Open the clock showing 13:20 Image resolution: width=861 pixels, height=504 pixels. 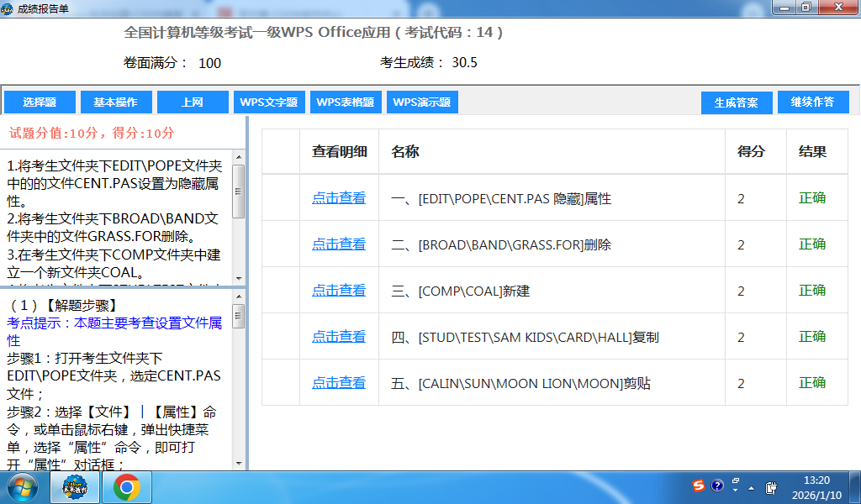[816, 487]
